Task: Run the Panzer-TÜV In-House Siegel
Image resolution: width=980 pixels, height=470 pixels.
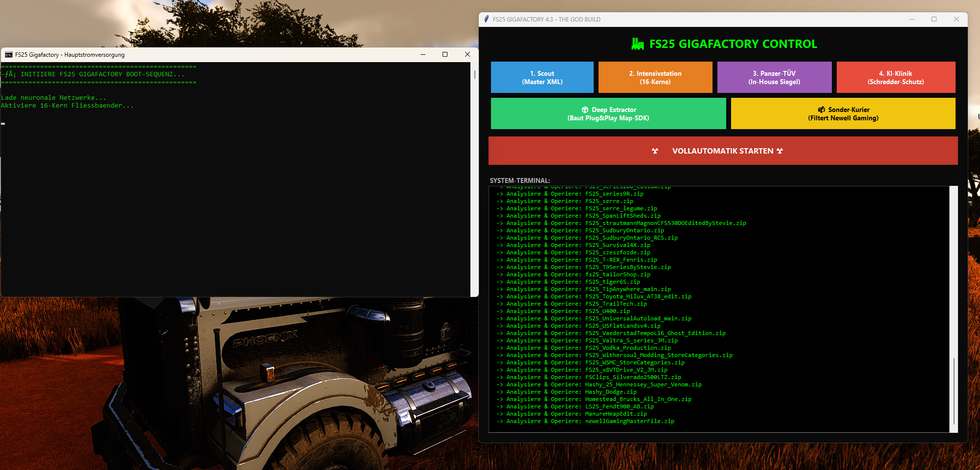Action: [x=774, y=77]
